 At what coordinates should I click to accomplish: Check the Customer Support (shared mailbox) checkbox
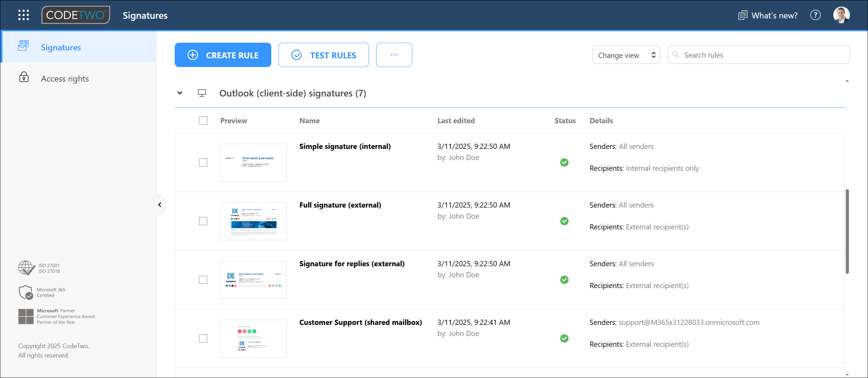tap(203, 338)
